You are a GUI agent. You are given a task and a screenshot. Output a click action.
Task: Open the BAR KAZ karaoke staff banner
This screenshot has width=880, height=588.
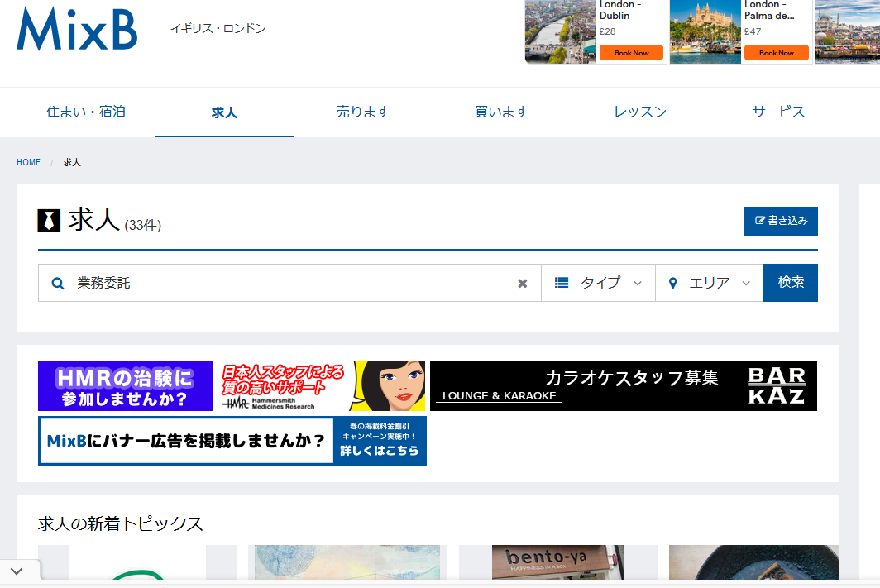(624, 386)
